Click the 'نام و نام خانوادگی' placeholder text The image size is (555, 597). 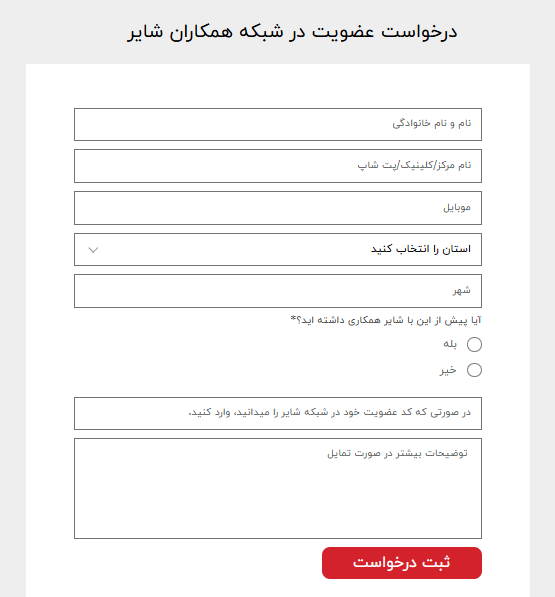432,123
